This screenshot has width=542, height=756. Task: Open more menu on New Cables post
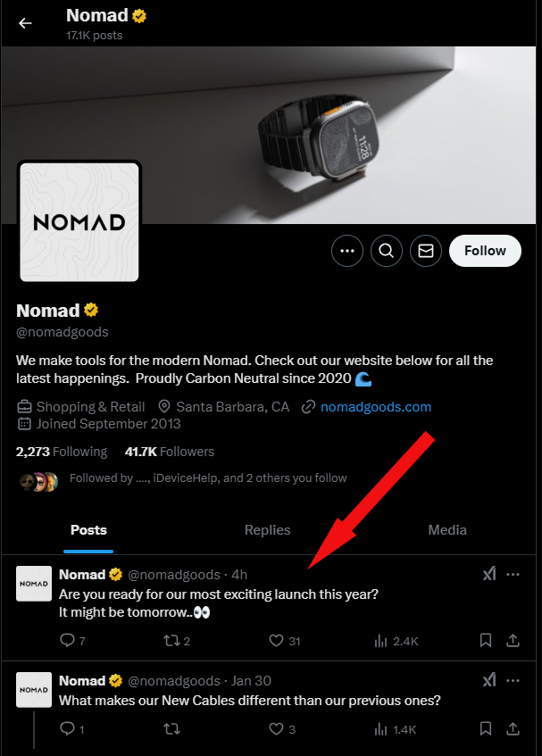513,680
